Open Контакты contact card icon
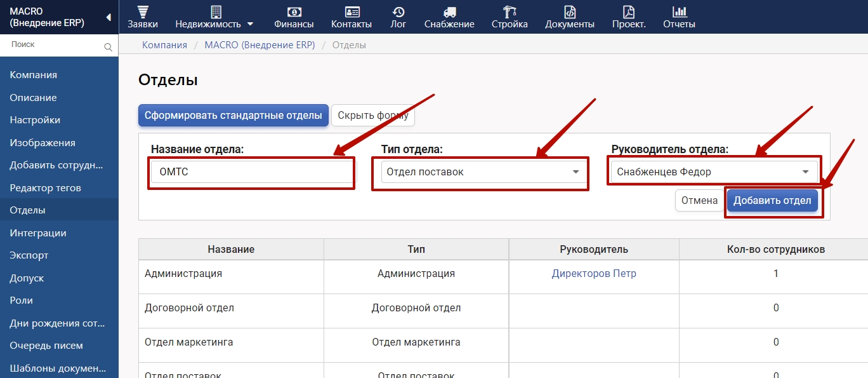 pos(352,11)
